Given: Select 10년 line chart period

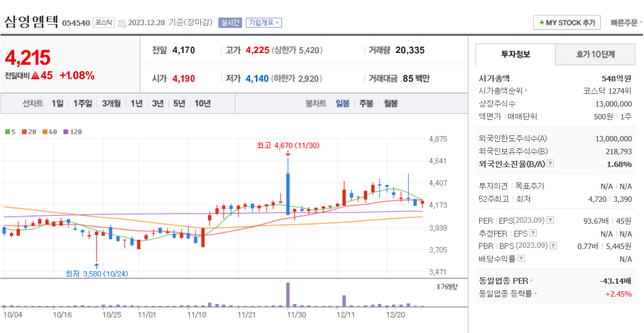Looking at the screenshot, I should pyautogui.click(x=202, y=104).
